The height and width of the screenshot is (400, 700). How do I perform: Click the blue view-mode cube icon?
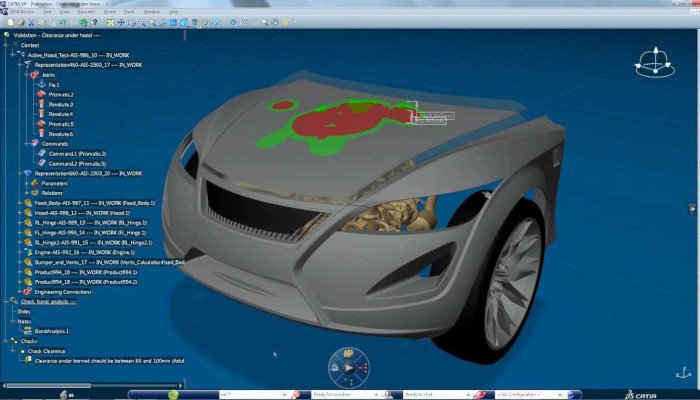(x=184, y=22)
